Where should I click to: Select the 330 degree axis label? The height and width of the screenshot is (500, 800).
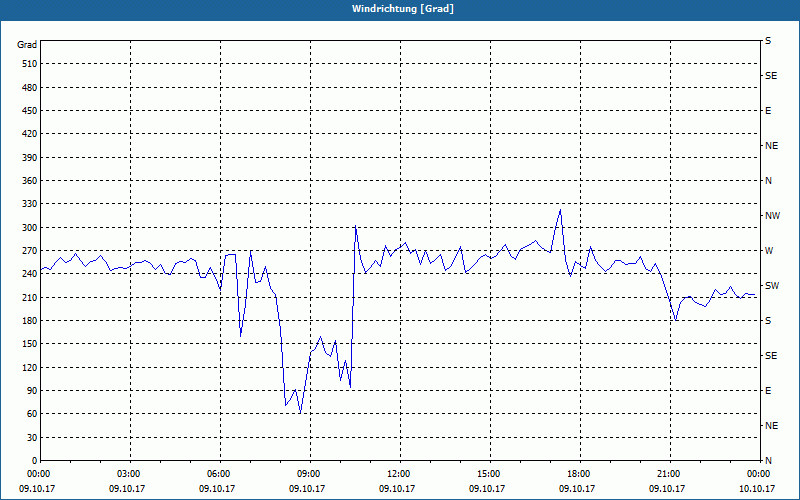30,204
